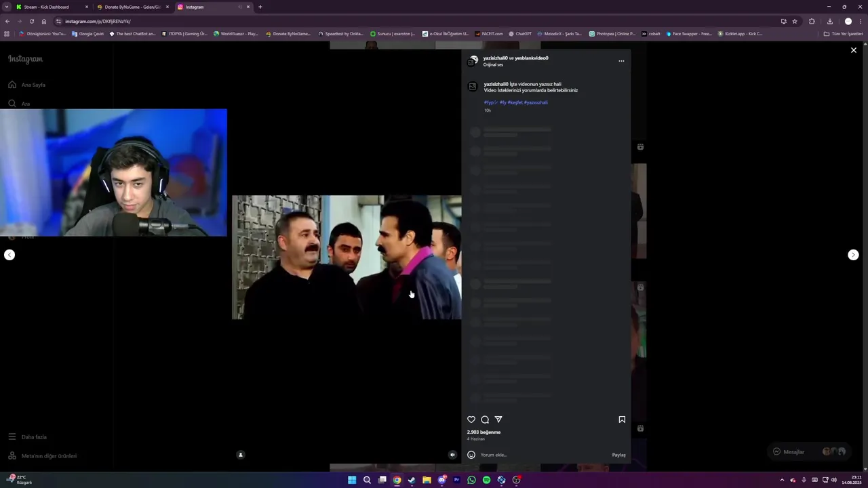Click the 'Paylaş' post comment button
This screenshot has width=868, height=488.
[x=618, y=455]
